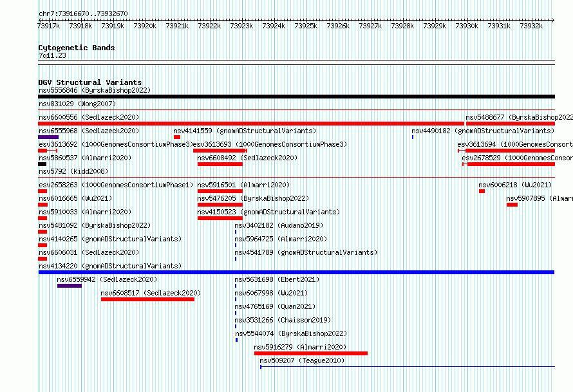The image size is (573, 392).
Task: Click the small red nsv4141559 bar
Action: [x=177, y=137]
